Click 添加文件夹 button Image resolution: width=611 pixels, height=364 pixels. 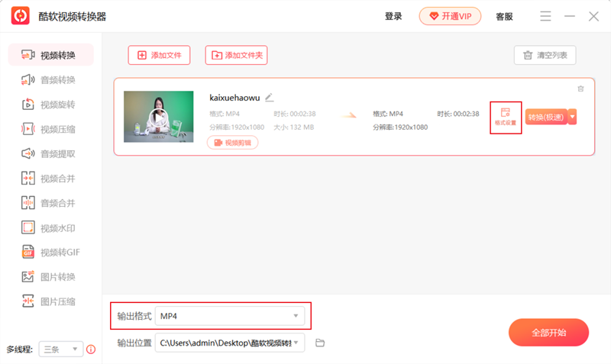[x=236, y=55]
